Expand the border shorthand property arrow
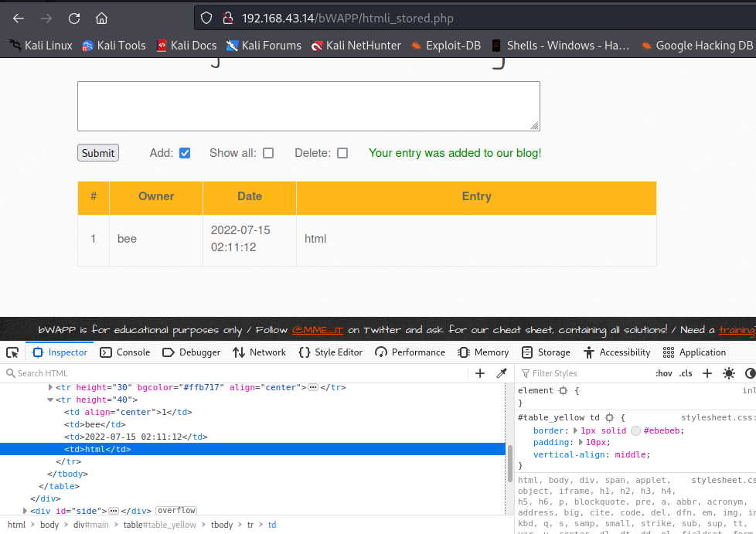 coord(575,430)
